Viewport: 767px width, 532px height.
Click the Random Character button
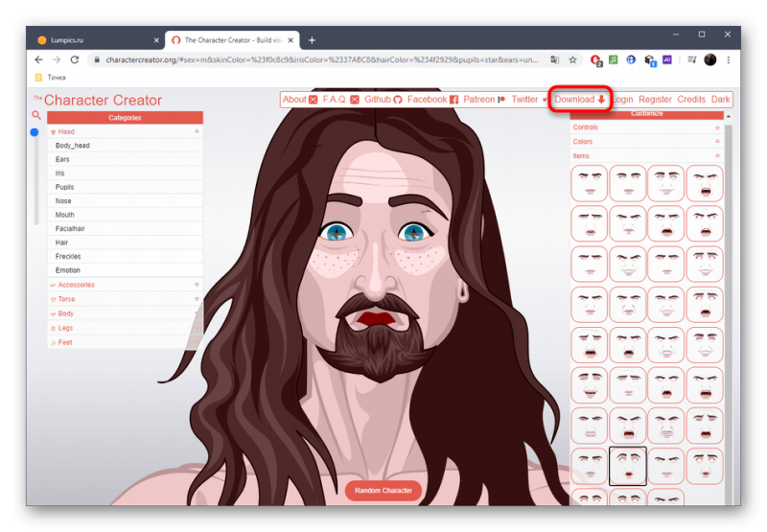tap(383, 491)
